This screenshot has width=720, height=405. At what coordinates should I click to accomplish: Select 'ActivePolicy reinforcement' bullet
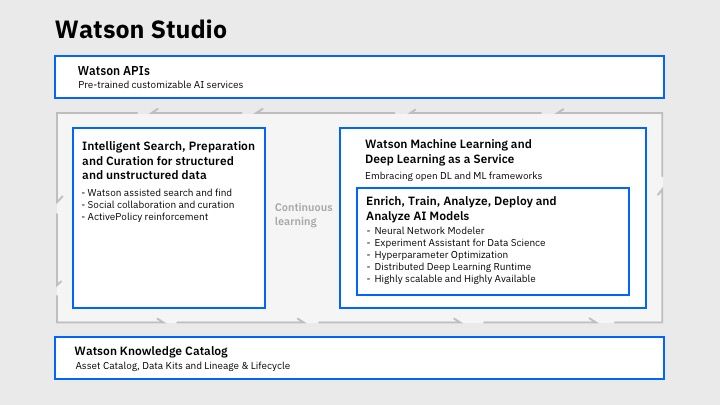click(x=145, y=216)
